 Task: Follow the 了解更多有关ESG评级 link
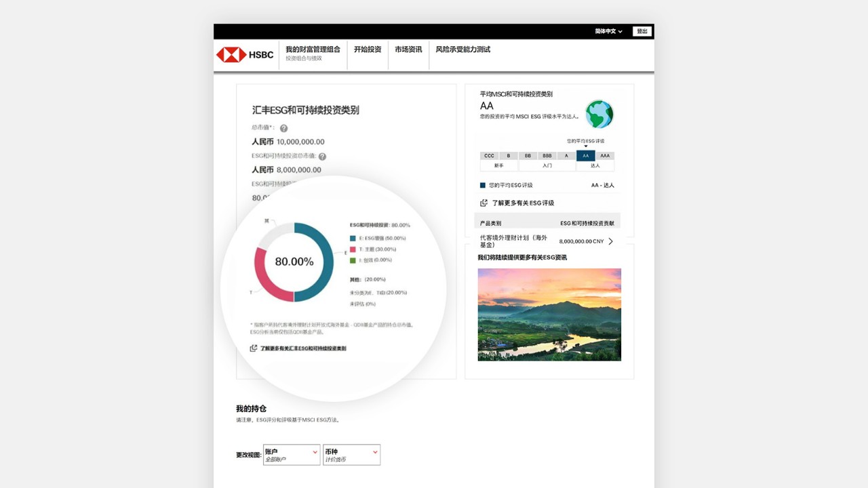pos(523,203)
